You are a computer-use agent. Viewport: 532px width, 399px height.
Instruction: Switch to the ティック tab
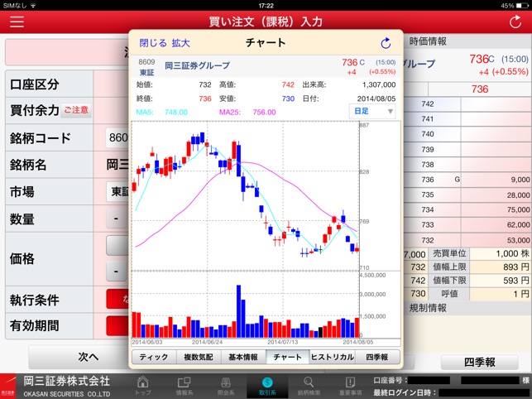(x=154, y=357)
